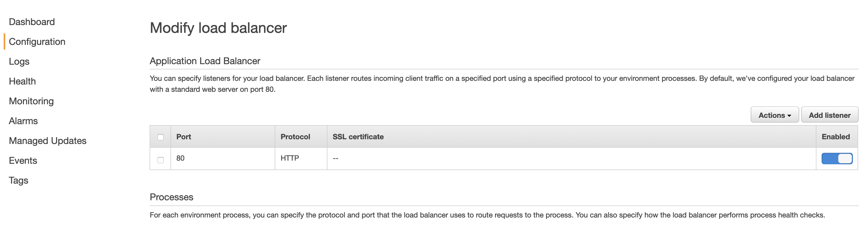Check the select-all listeners header checkbox
Image resolution: width=868 pixels, height=230 pixels.
point(161,137)
